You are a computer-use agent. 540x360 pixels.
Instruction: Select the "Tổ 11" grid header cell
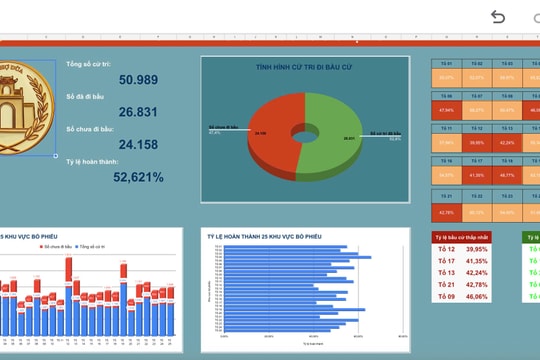point(447,128)
